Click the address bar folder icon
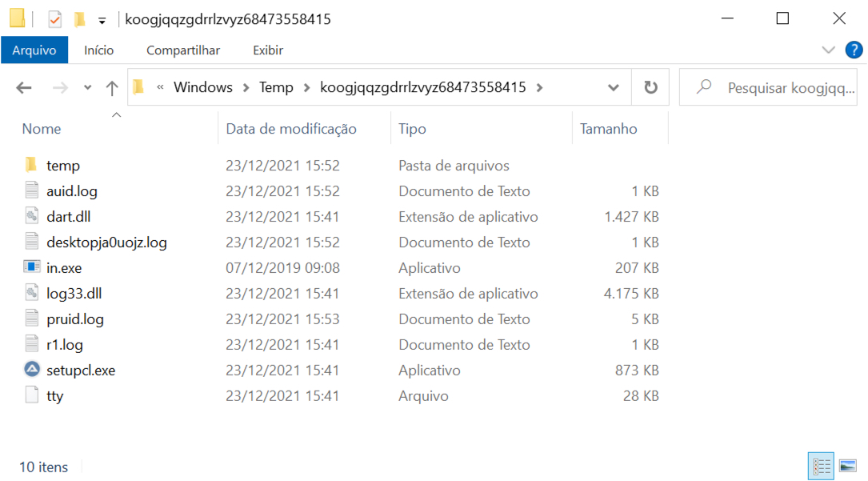This screenshot has height=481, width=868. (138, 87)
